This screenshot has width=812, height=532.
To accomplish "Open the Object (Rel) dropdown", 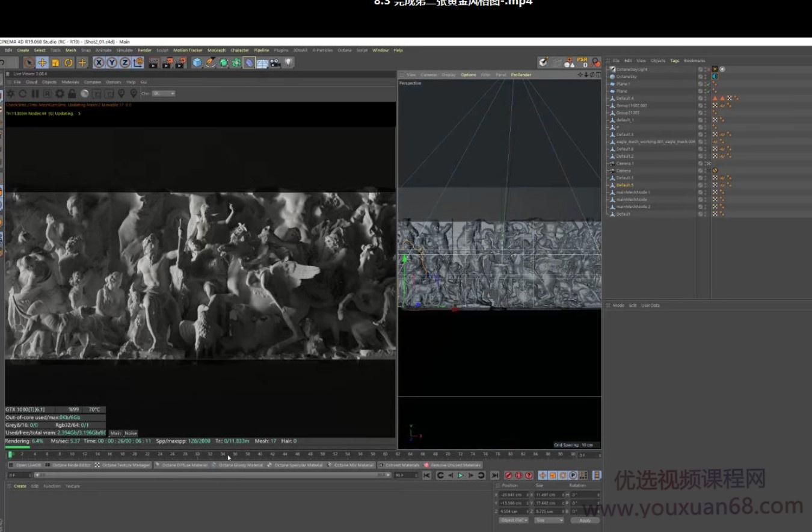I will [x=513, y=520].
